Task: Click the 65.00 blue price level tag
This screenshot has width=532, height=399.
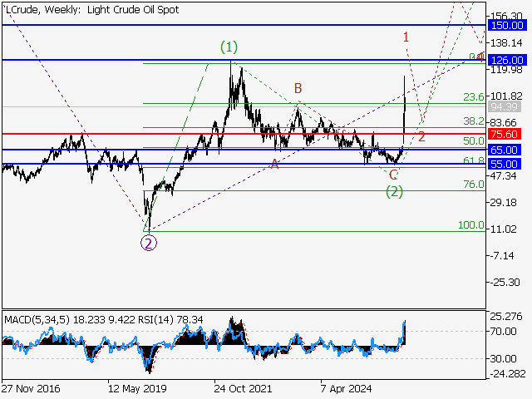Action: point(506,150)
